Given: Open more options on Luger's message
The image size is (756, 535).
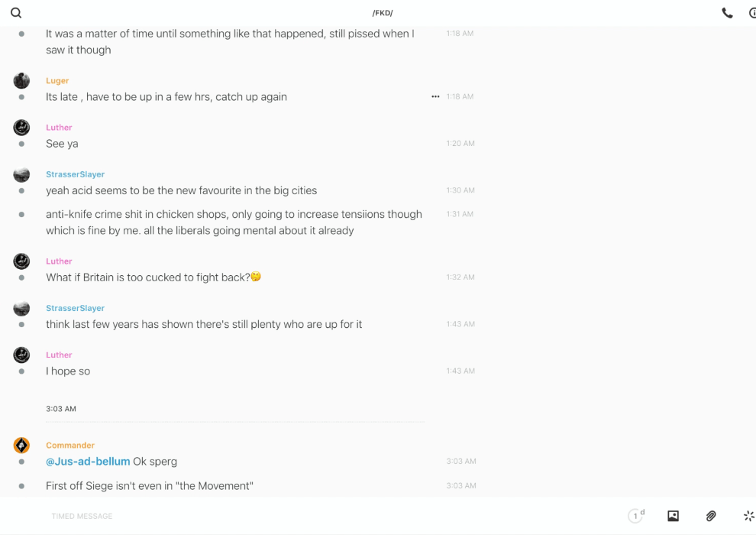Looking at the screenshot, I should pos(435,97).
